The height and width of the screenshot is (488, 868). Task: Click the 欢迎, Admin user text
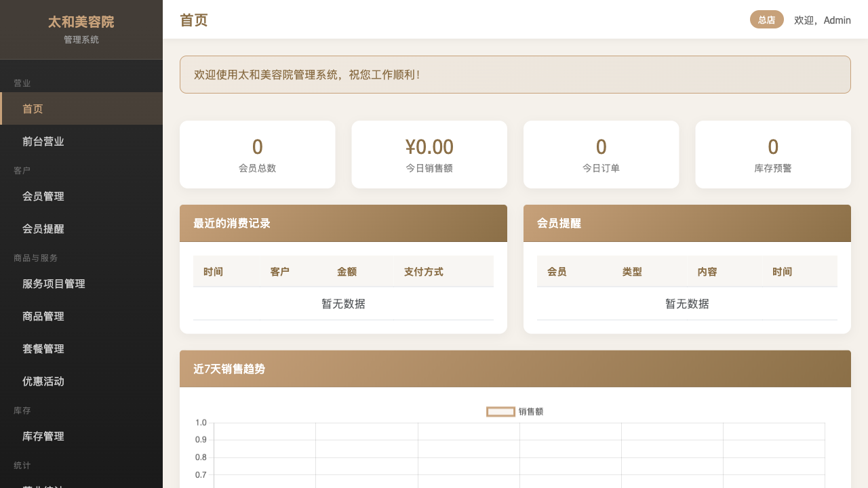coord(822,20)
